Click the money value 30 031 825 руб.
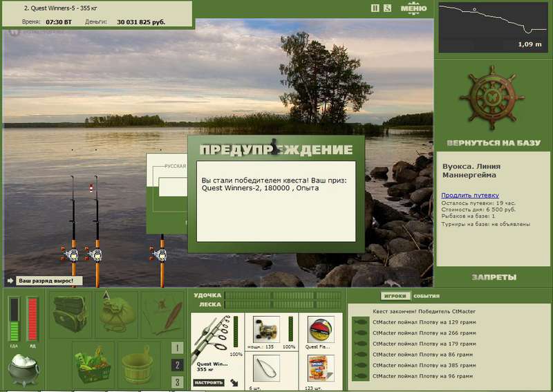Screen dimensions: 553x392 pos(141,22)
